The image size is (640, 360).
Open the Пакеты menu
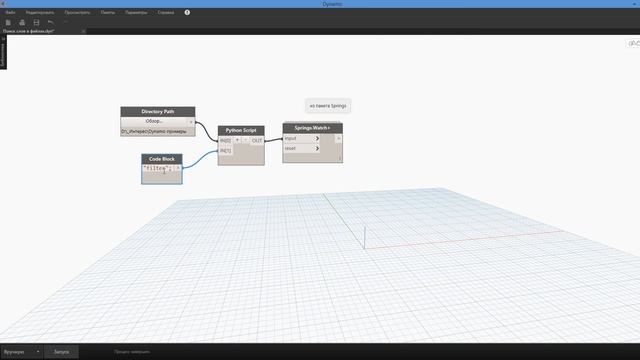click(x=108, y=13)
